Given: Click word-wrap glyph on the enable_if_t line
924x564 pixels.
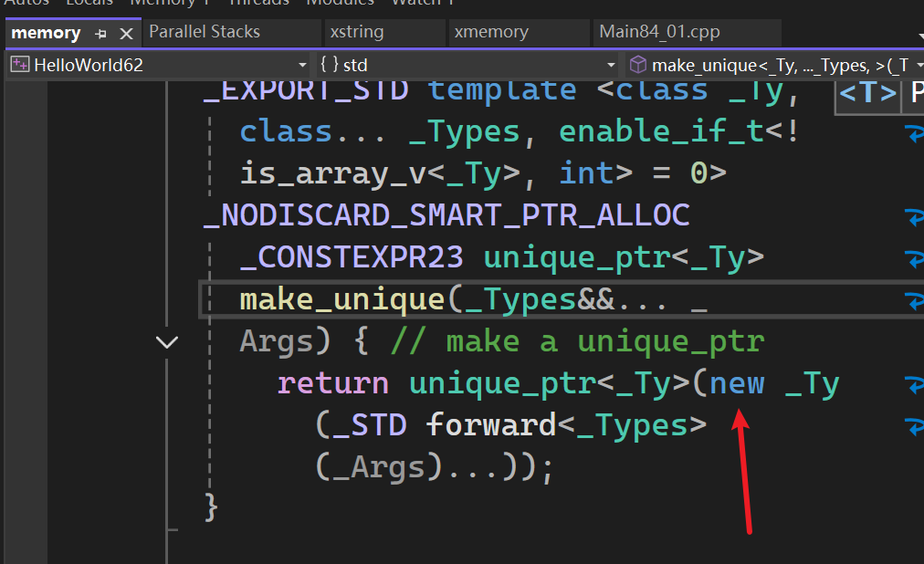Looking at the screenshot, I should click(x=914, y=133).
